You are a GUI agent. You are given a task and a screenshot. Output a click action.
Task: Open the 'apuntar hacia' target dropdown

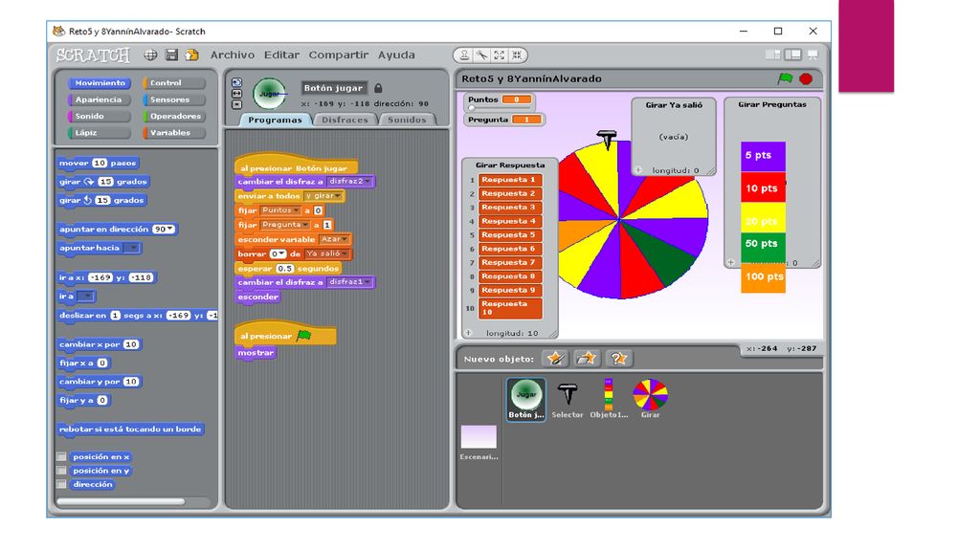click(x=131, y=248)
